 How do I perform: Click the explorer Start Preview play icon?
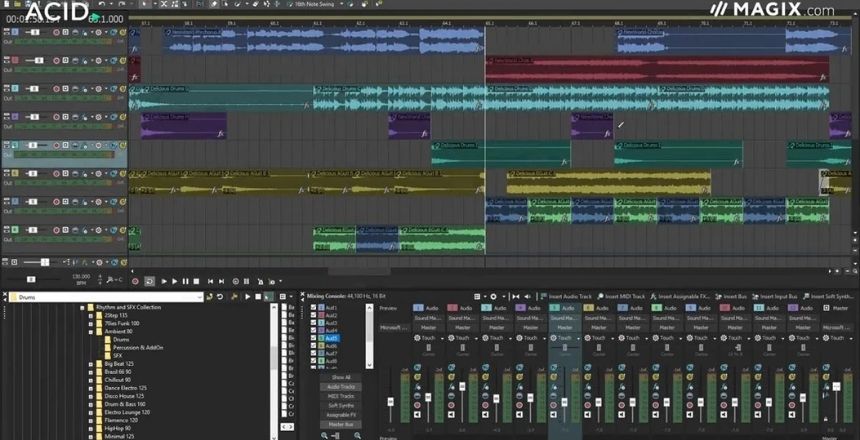[247, 297]
